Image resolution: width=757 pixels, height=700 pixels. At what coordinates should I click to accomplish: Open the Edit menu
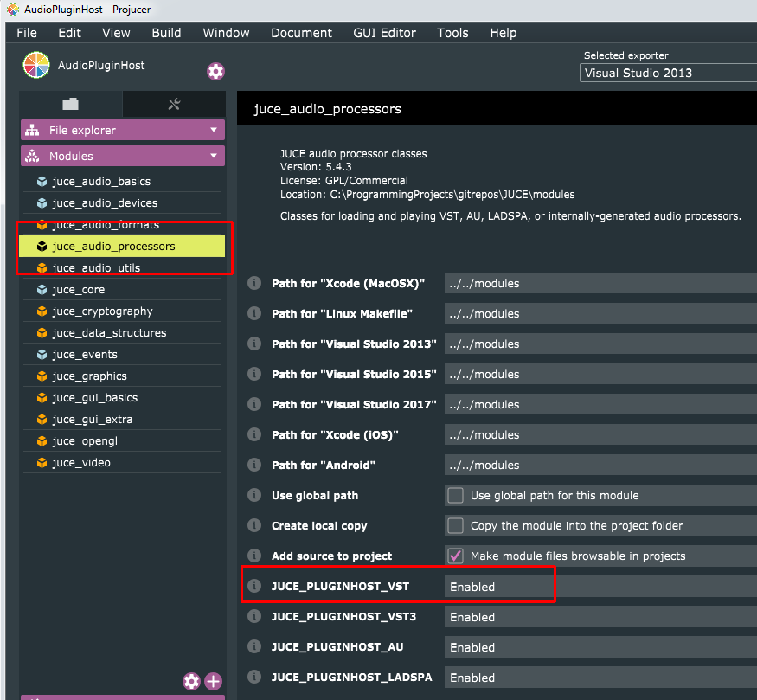[x=69, y=33]
